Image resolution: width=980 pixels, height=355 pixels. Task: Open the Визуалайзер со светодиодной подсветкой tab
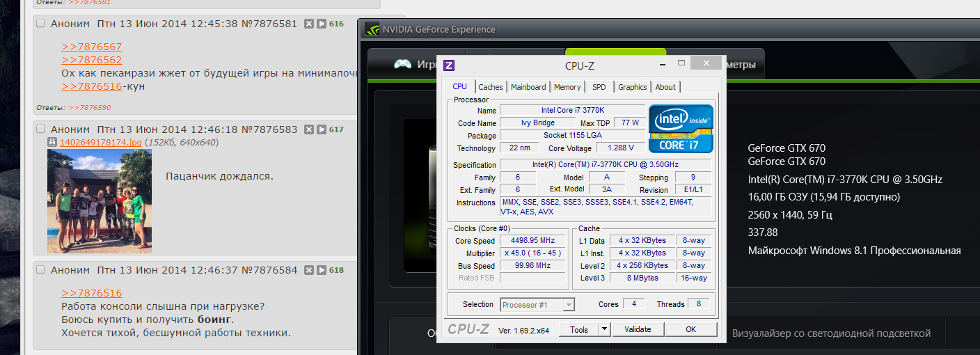(831, 333)
